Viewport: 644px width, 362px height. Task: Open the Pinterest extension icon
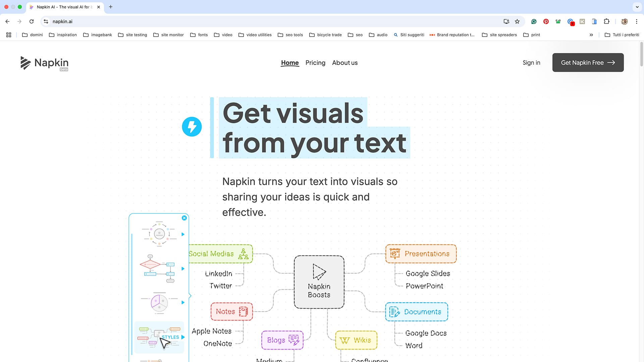[x=546, y=21]
